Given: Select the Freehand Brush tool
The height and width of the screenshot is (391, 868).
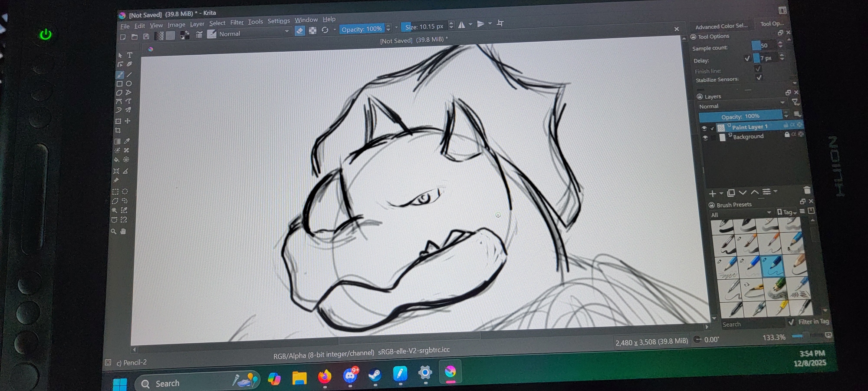Looking at the screenshot, I should click(120, 75).
